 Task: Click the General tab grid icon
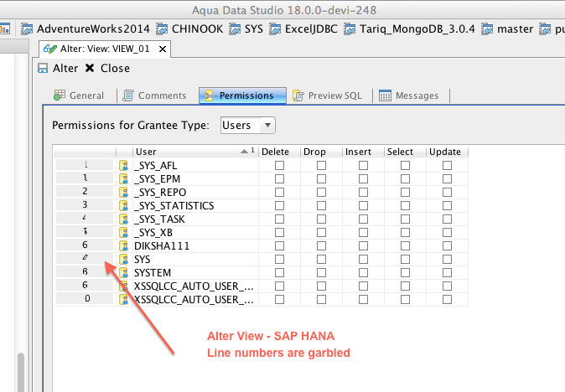60,95
